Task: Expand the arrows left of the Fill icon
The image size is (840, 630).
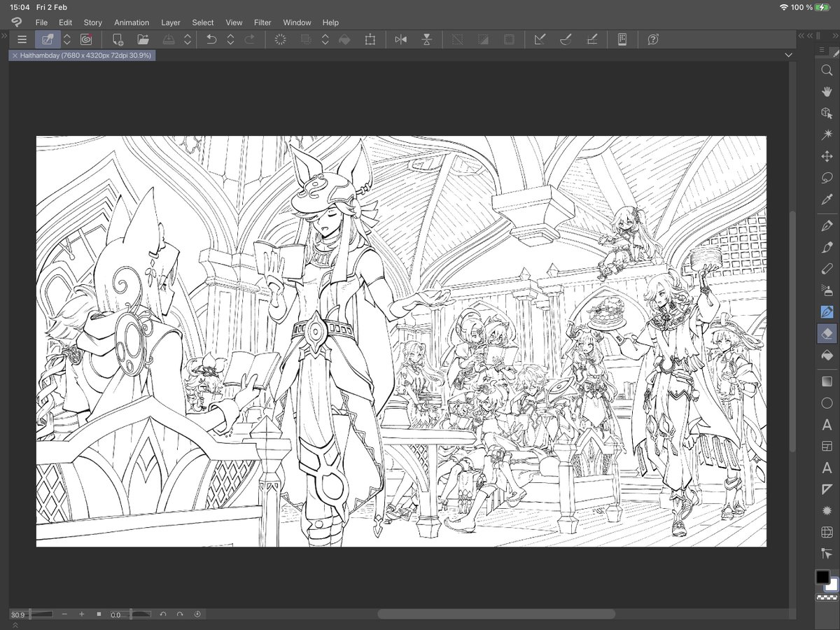Action: (x=325, y=40)
